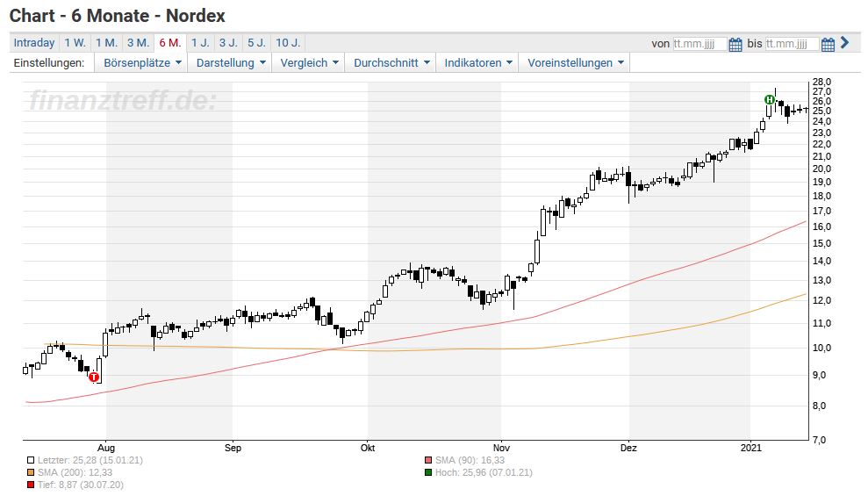Click the 'Chart - 6 Monate - Nordex' heading
Viewport: 868px width, 496px height.
118,16
